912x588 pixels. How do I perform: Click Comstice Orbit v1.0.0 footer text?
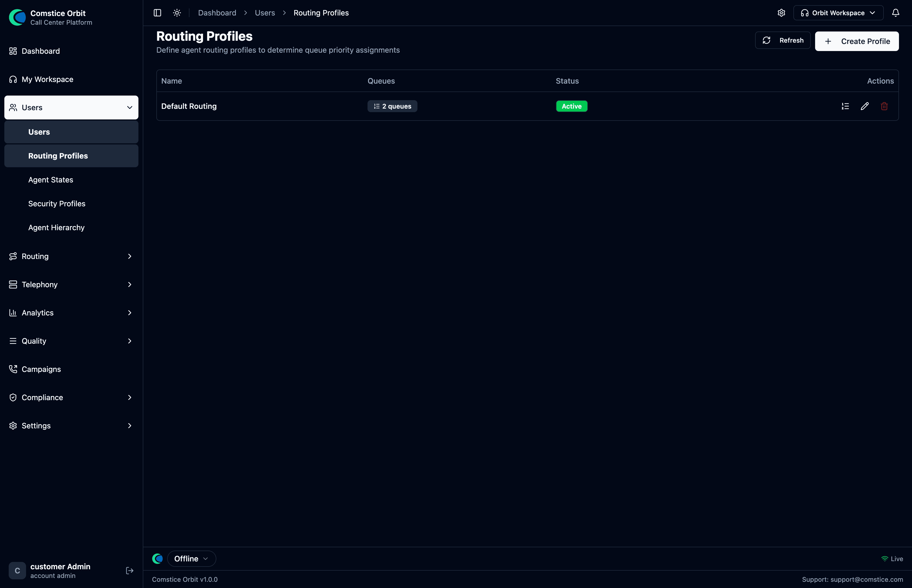(x=185, y=579)
